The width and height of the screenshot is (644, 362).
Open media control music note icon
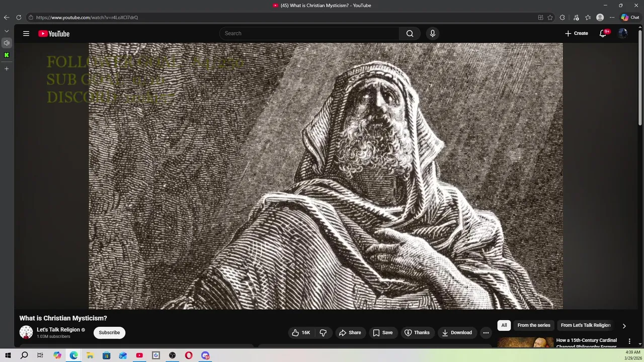576,18
